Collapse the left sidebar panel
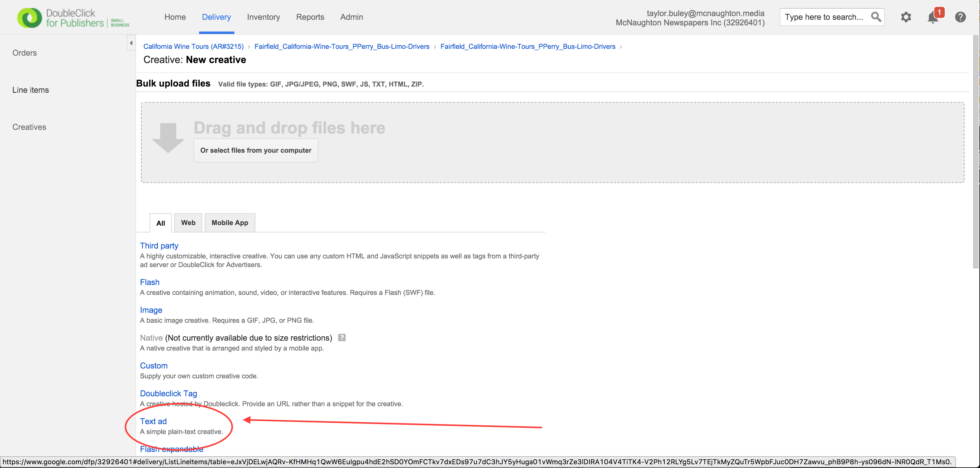 coord(131,43)
